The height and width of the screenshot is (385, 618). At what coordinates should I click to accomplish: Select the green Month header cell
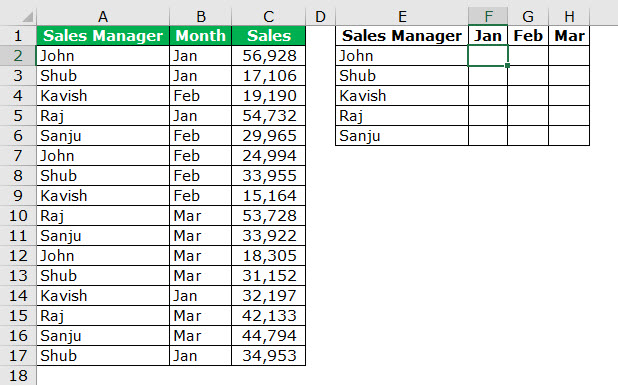201,36
